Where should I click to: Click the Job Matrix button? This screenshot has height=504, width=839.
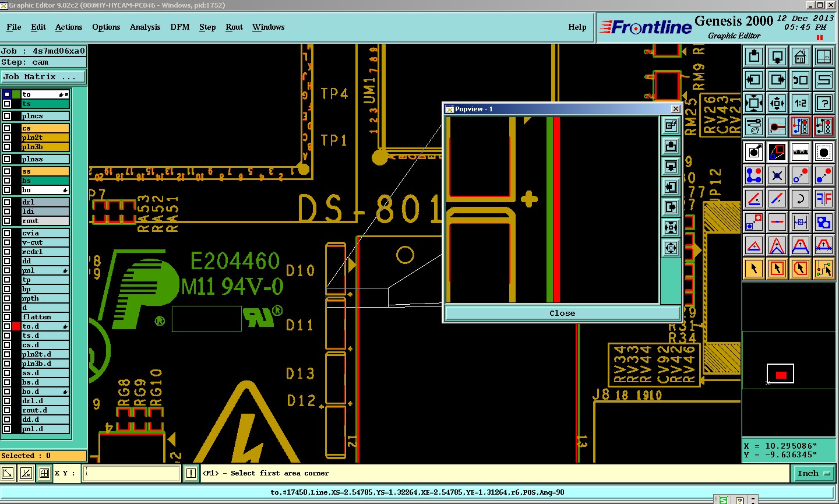click(43, 76)
